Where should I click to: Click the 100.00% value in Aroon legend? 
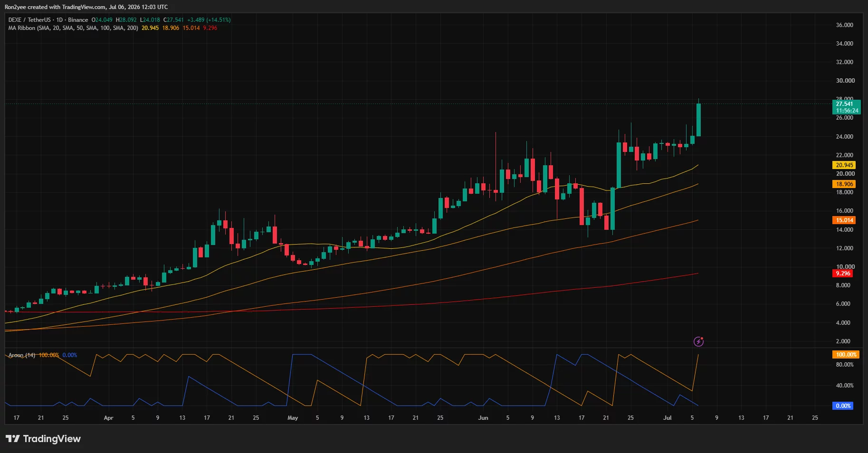tap(49, 355)
